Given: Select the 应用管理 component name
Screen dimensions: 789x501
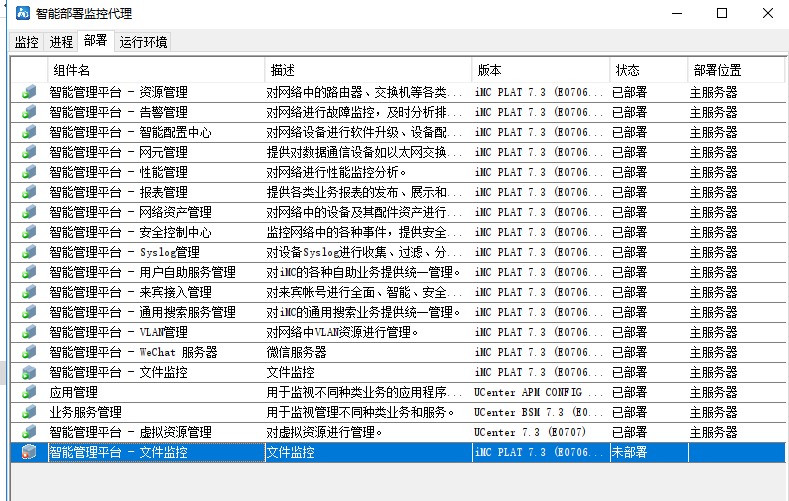Looking at the screenshot, I should 73,392.
